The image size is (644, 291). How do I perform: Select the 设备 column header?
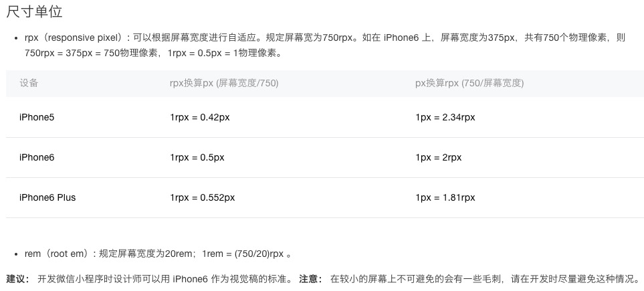click(29, 83)
